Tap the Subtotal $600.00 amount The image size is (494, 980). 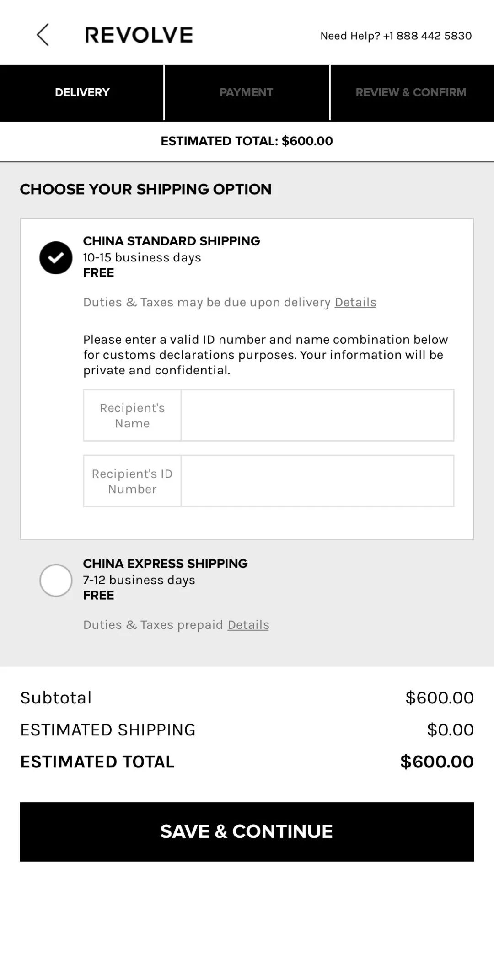click(x=439, y=698)
